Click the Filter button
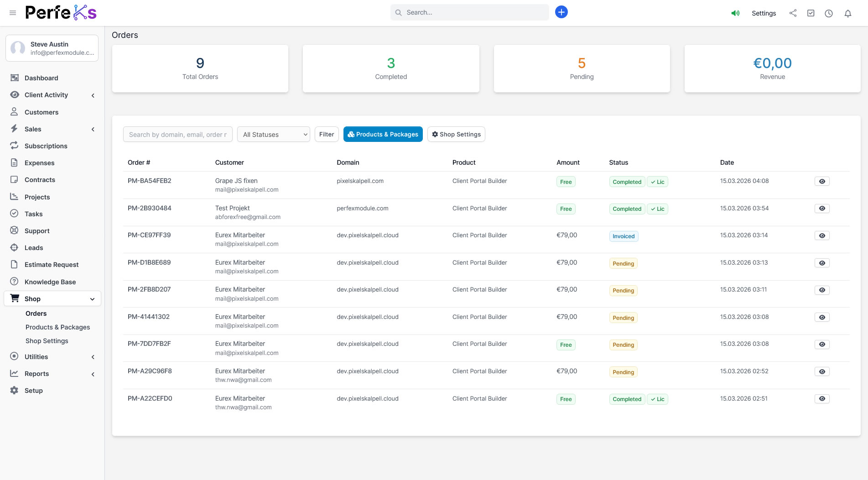The width and height of the screenshot is (868, 480). pyautogui.click(x=326, y=134)
